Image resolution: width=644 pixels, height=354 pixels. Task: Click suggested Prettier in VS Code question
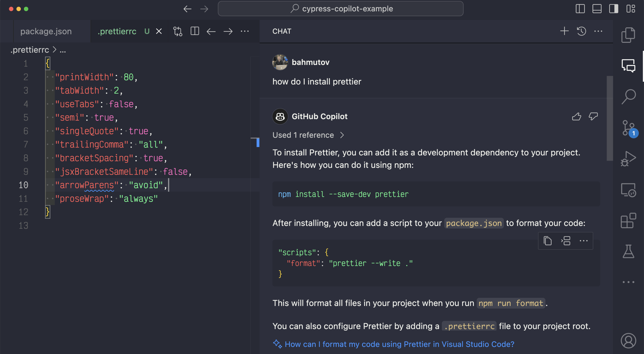pos(399,344)
